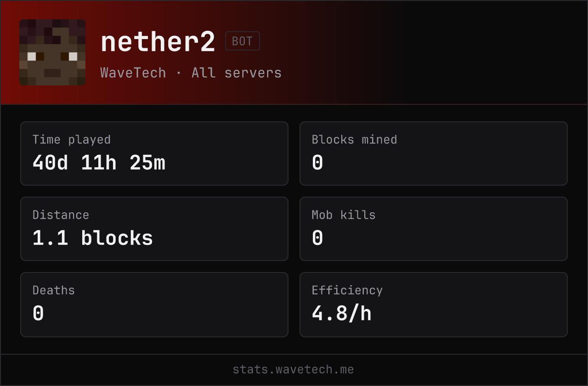Open the Blocks mined stat card
The image size is (588, 386).
(434, 153)
